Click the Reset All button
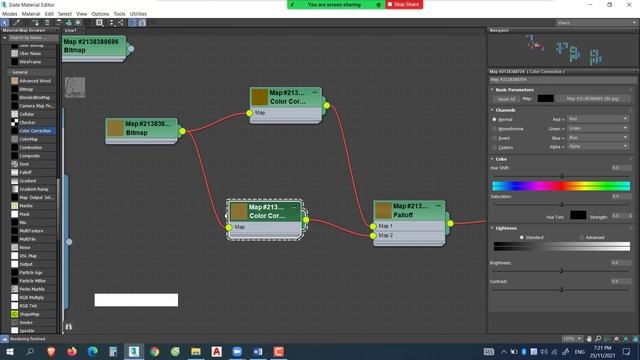Image resolution: width=640 pixels, height=360 pixels. [x=506, y=99]
